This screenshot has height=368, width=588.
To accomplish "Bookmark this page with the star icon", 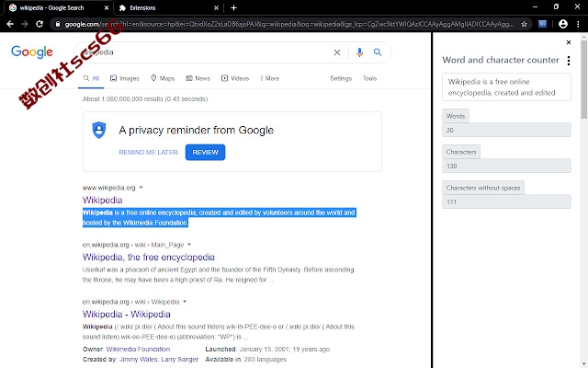I will click(x=524, y=24).
